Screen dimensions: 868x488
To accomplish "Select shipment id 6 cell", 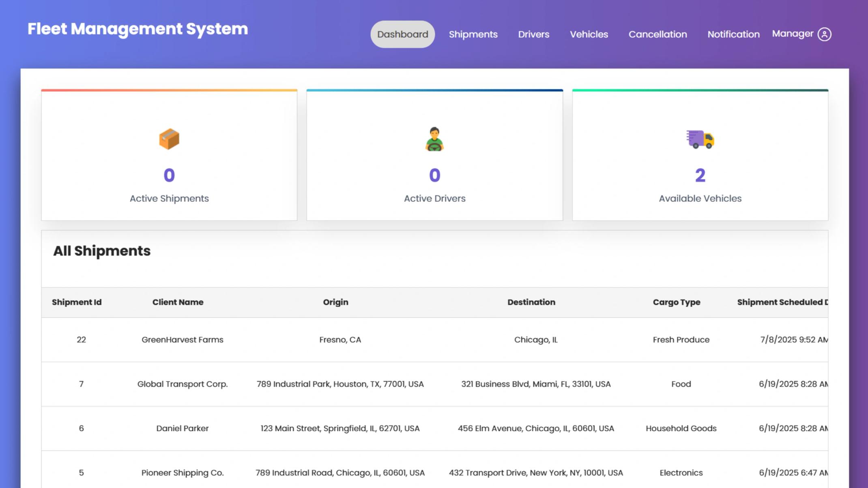I will [81, 428].
